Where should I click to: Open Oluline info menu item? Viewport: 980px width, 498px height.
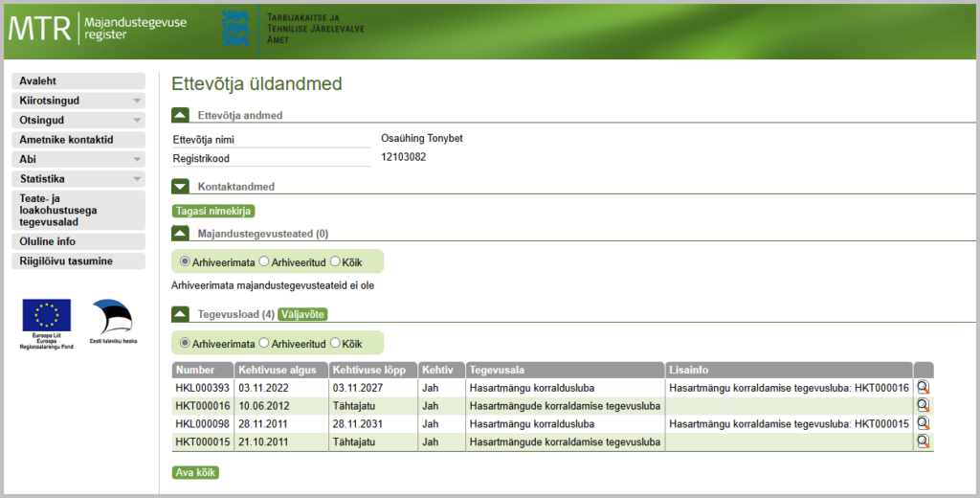click(x=78, y=241)
